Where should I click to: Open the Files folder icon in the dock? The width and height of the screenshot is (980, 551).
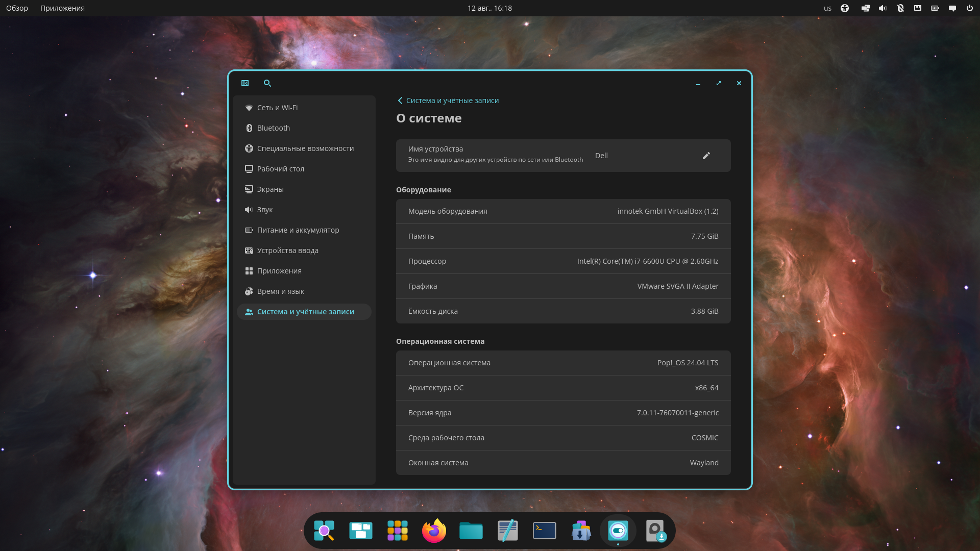tap(471, 531)
